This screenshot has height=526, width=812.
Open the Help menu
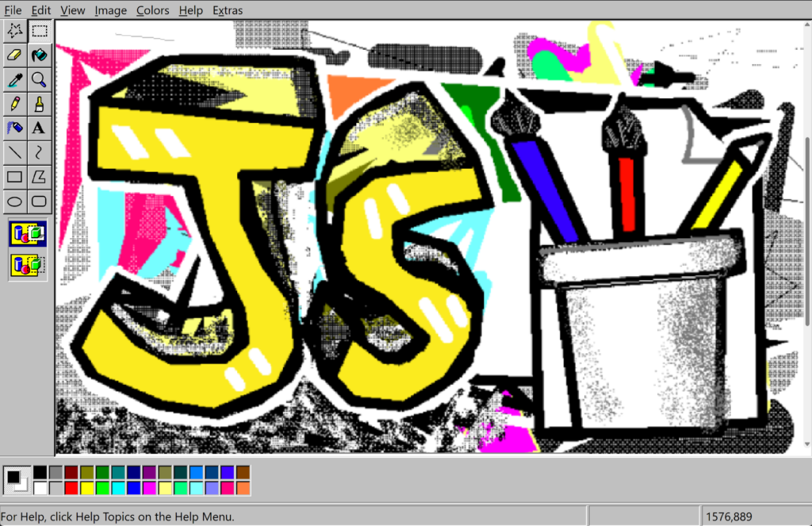pyautogui.click(x=190, y=10)
